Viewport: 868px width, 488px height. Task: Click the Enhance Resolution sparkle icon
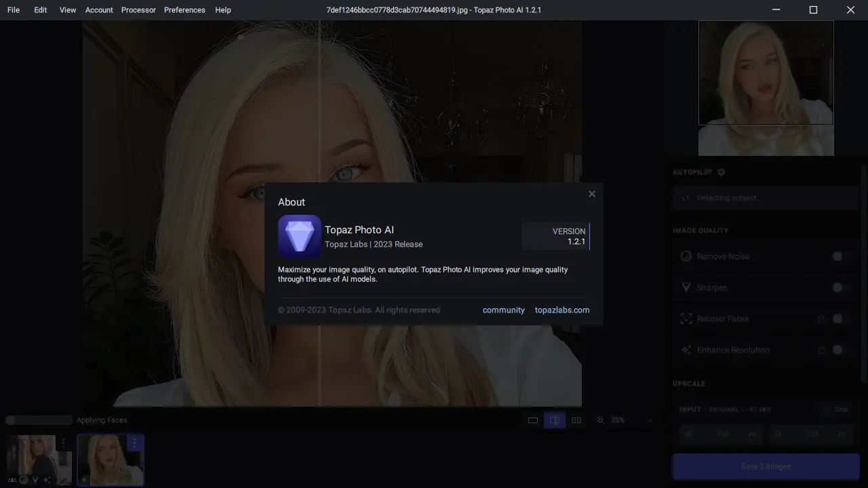(x=686, y=350)
